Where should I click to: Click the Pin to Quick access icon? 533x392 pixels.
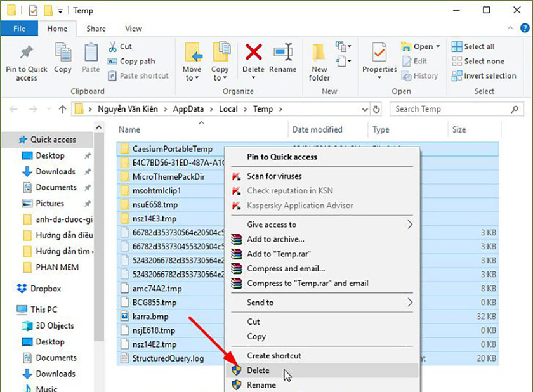click(x=27, y=54)
